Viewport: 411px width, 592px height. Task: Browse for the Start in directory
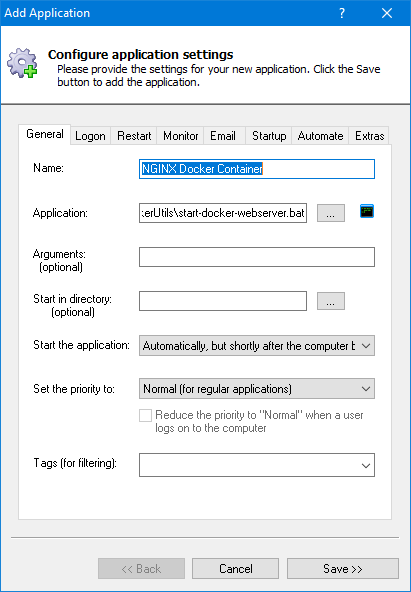coord(331,301)
